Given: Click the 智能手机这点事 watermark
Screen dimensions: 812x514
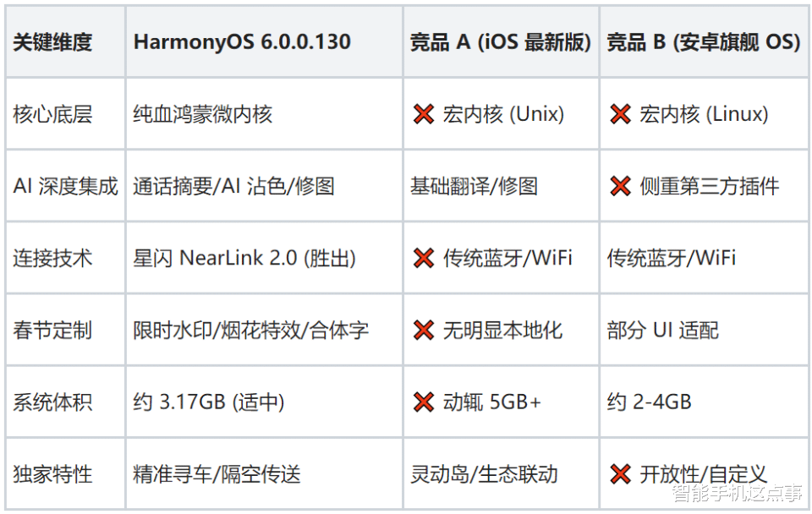Looking at the screenshot, I should click(737, 492).
